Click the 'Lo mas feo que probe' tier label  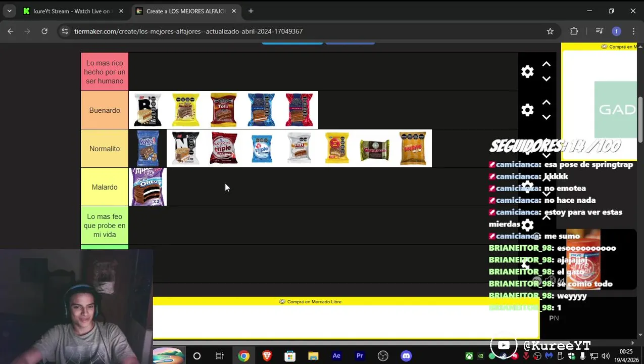click(x=105, y=225)
